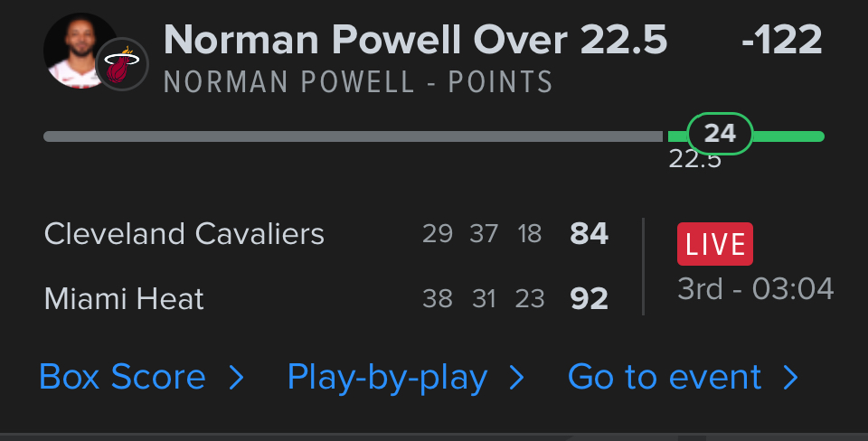Screen dimensions: 868x441
Task: Click the -122 odds value
Action: coord(781,41)
